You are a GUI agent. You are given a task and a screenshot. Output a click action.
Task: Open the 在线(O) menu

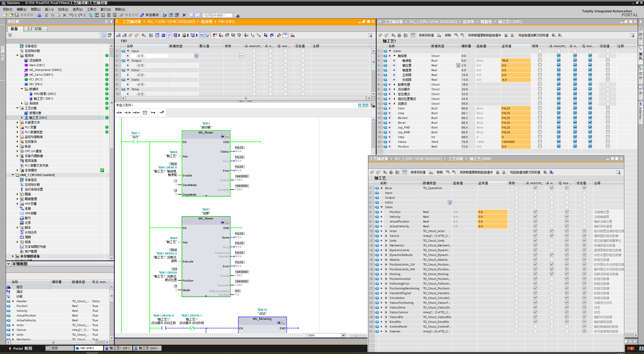tap(63, 9)
